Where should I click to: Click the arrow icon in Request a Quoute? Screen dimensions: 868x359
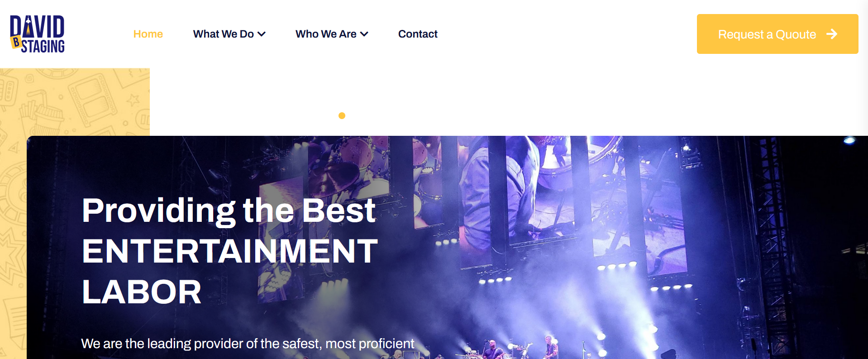832,34
